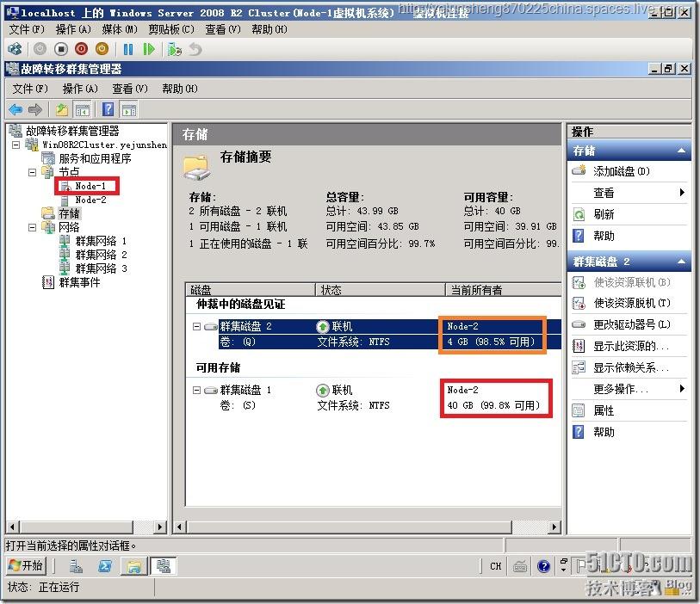Click the 开始 Start button
Viewport: 700px width, 604px height.
click(27, 566)
